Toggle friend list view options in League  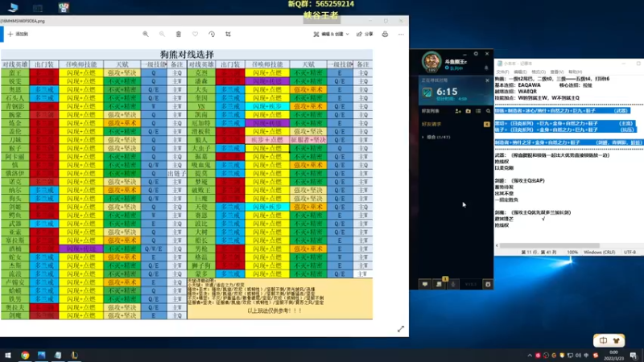pyautogui.click(x=478, y=111)
